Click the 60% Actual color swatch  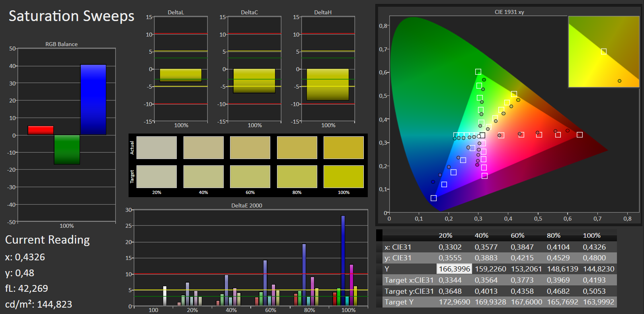250,148
